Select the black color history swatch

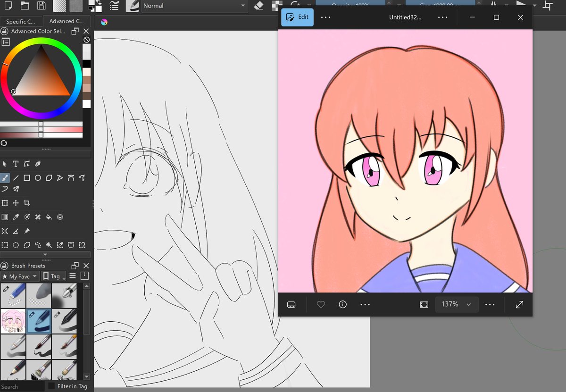(87, 64)
